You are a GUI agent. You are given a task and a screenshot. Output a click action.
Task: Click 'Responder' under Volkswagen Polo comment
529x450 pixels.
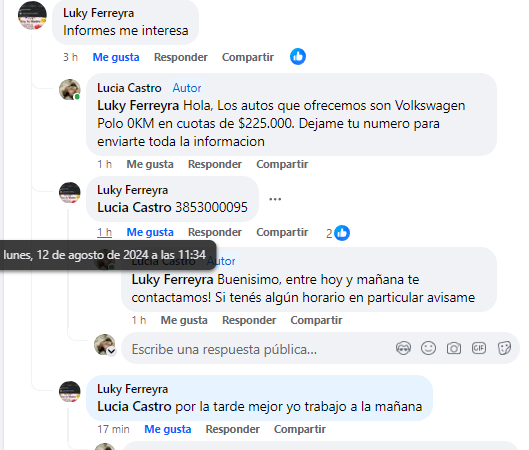(215, 164)
